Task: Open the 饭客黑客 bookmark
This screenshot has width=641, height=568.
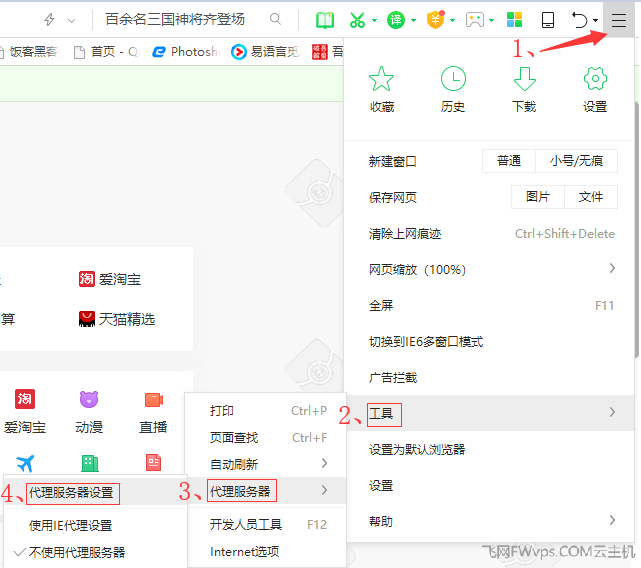Action: (29, 52)
